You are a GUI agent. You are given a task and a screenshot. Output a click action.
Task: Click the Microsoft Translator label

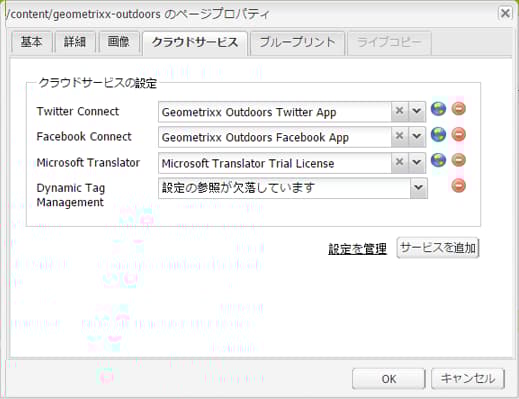pyautogui.click(x=88, y=163)
